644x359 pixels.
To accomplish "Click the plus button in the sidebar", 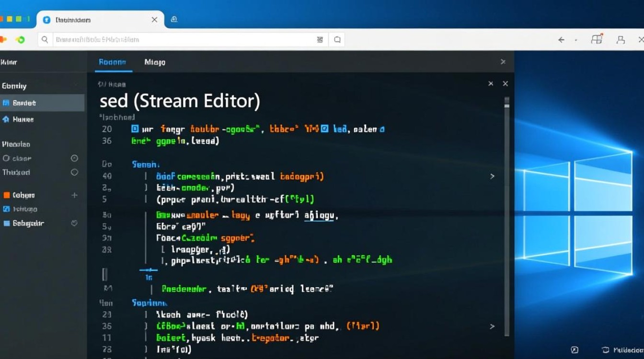I will coord(74,195).
